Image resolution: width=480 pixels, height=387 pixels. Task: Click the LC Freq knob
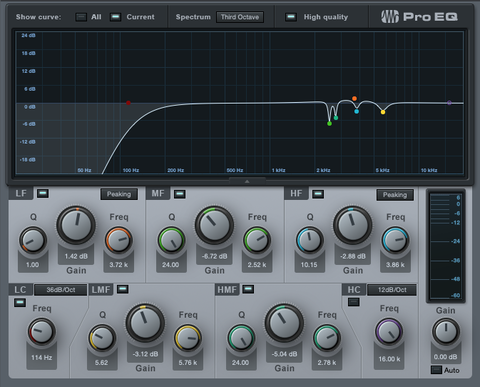(41, 332)
